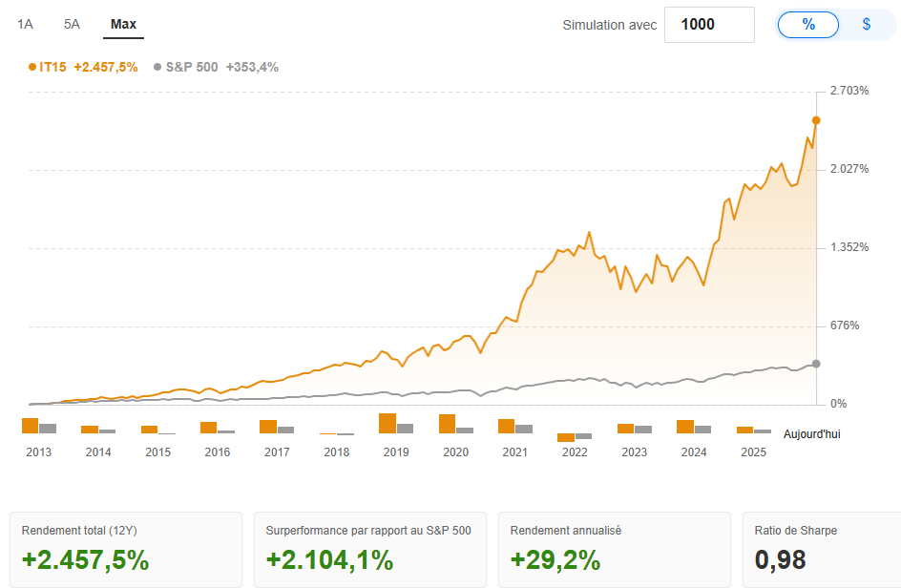
Task: Toggle display to percent mode
Action: [x=808, y=25]
